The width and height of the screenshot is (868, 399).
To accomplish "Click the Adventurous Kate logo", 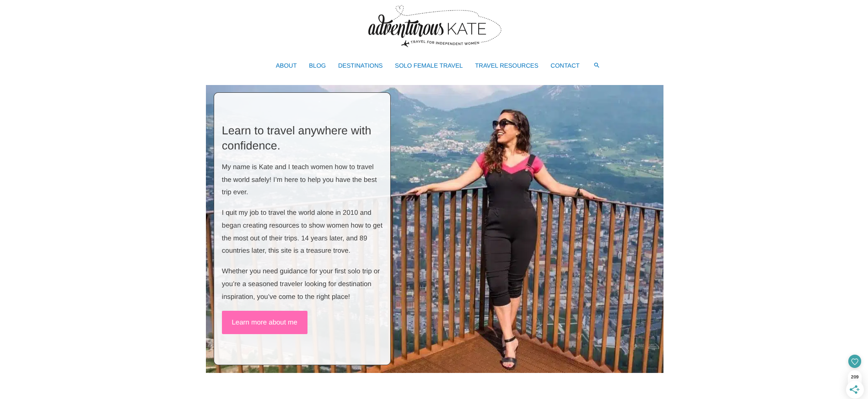I will [x=434, y=27].
